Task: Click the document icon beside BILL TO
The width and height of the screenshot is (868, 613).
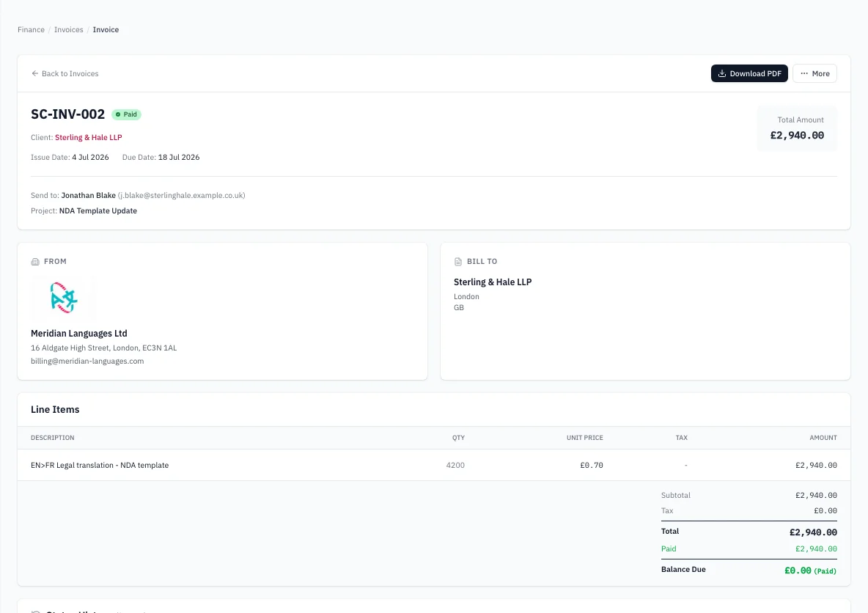Action: tap(457, 261)
